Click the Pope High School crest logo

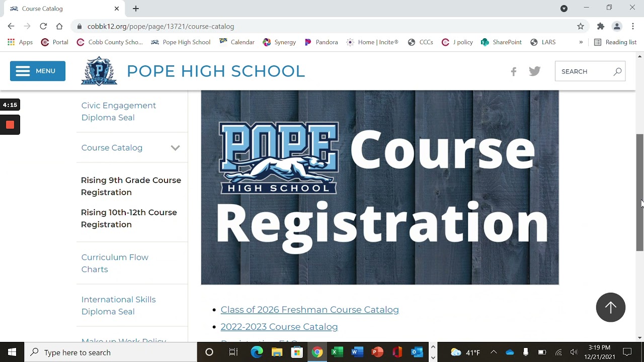point(99,71)
